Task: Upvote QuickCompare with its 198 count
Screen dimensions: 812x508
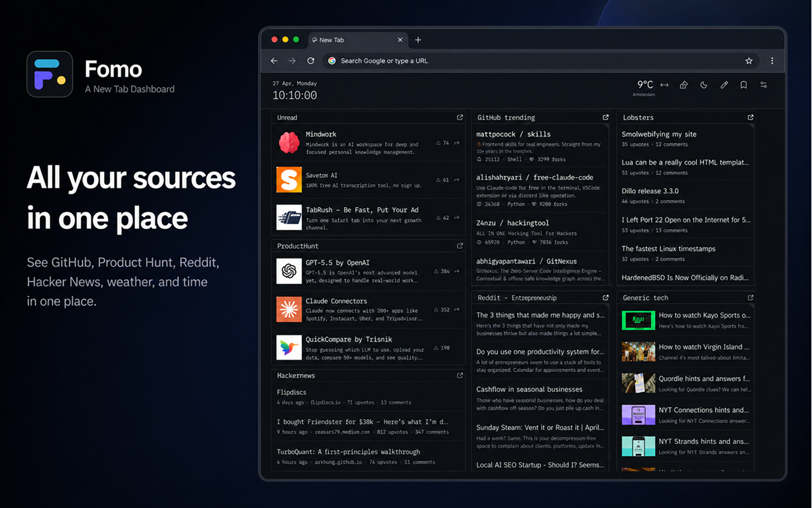Action: click(x=442, y=348)
